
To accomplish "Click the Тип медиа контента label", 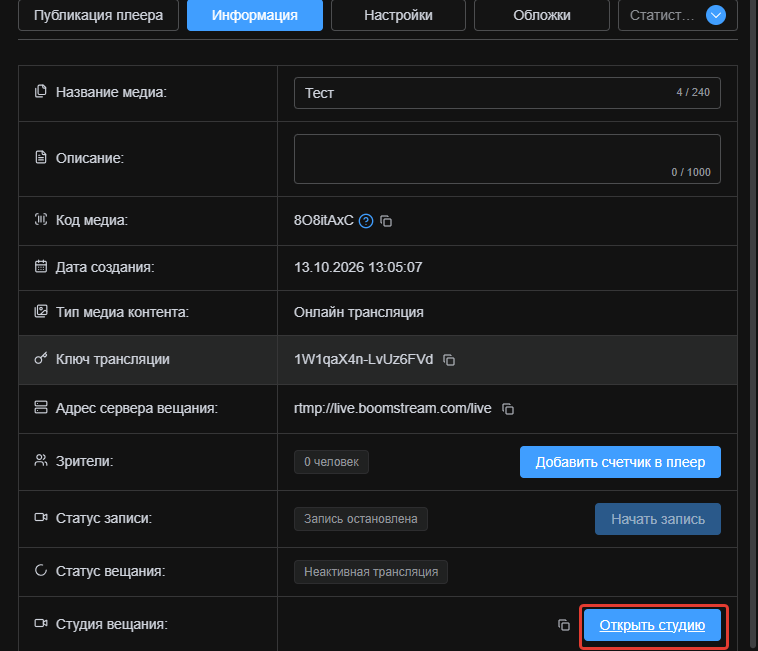I will [122, 312].
